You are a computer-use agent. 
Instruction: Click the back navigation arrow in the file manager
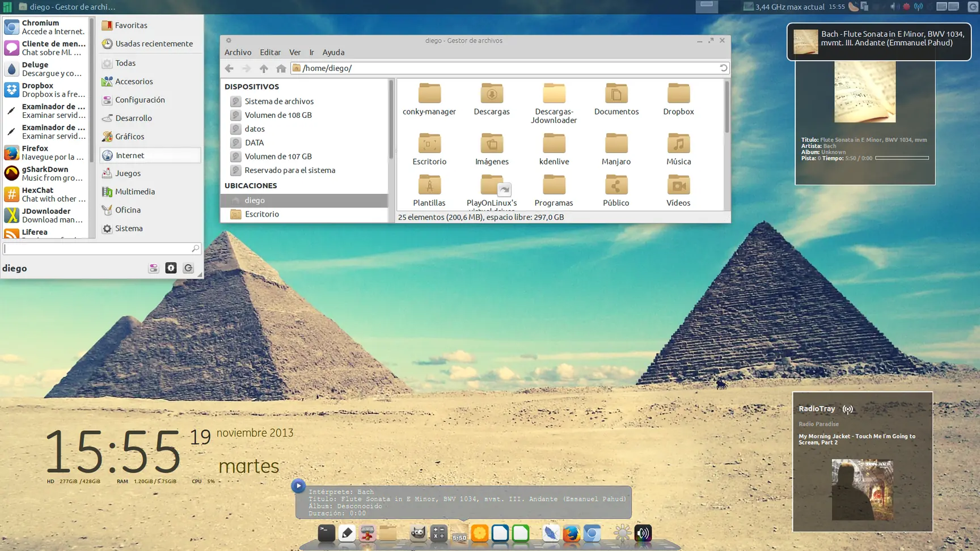[x=229, y=68]
